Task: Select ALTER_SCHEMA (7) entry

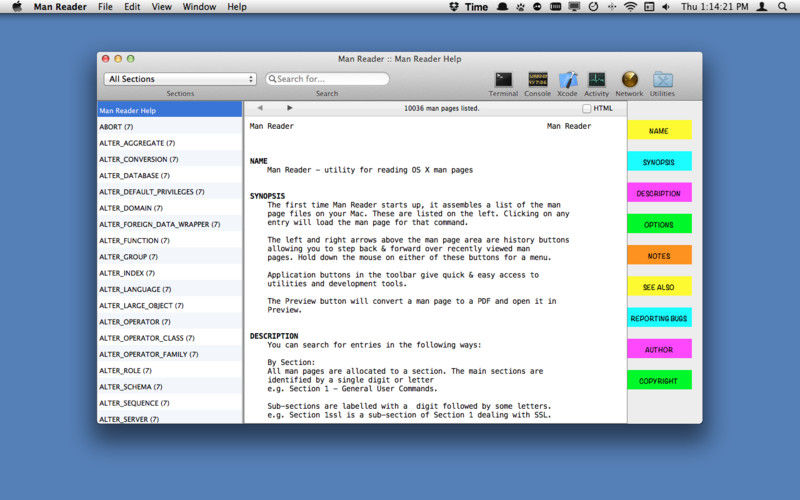Action: 169,387
